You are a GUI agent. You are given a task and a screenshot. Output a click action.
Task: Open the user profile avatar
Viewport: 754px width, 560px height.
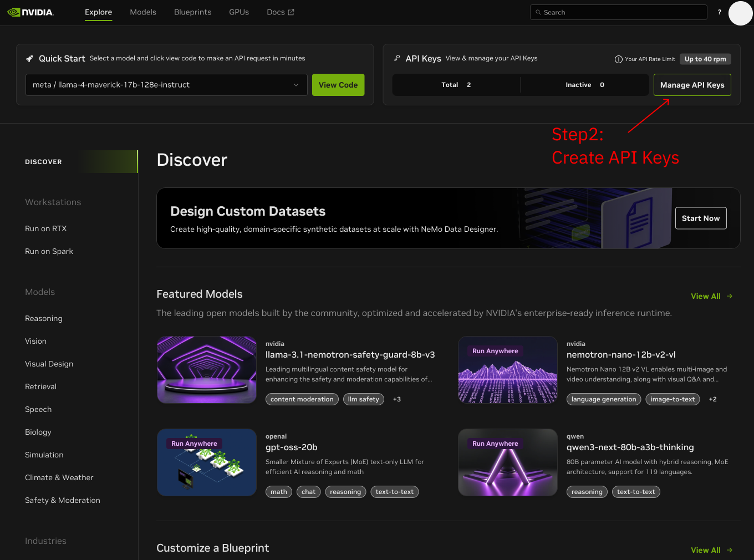[x=740, y=13]
